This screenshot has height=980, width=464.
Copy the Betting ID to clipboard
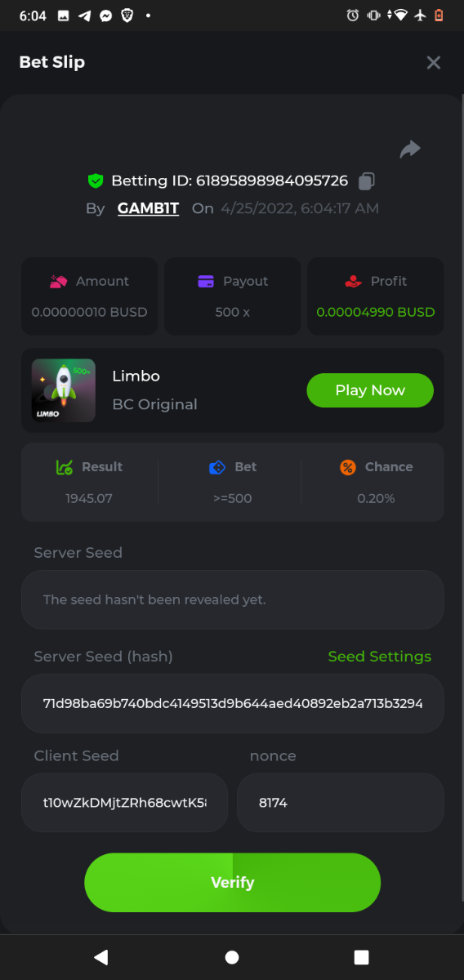click(x=367, y=180)
